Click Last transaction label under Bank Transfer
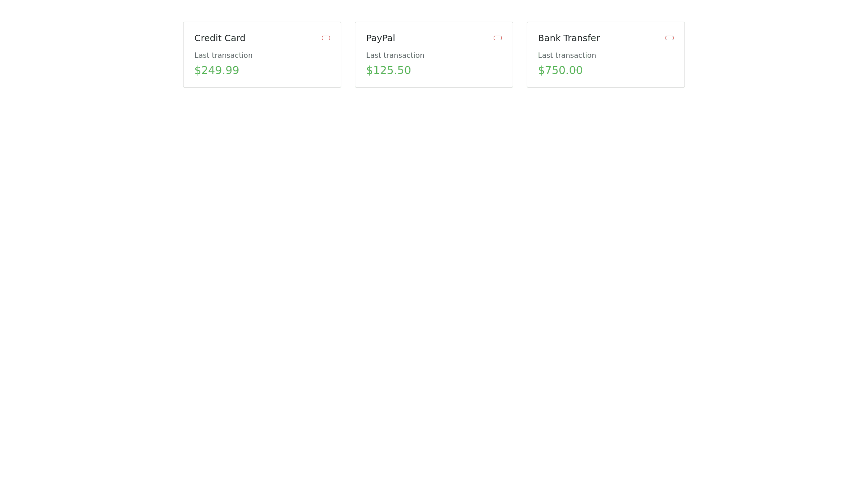868x488 pixels. (x=567, y=56)
